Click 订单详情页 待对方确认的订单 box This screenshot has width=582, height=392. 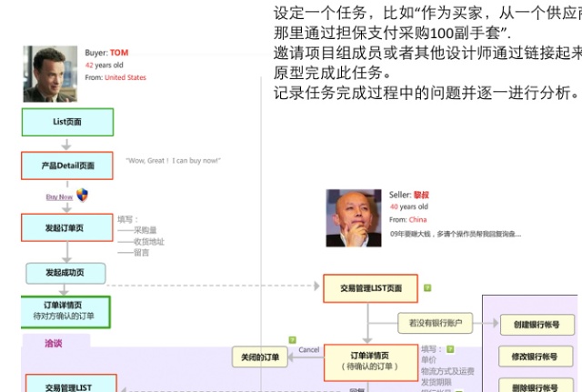click(x=65, y=312)
